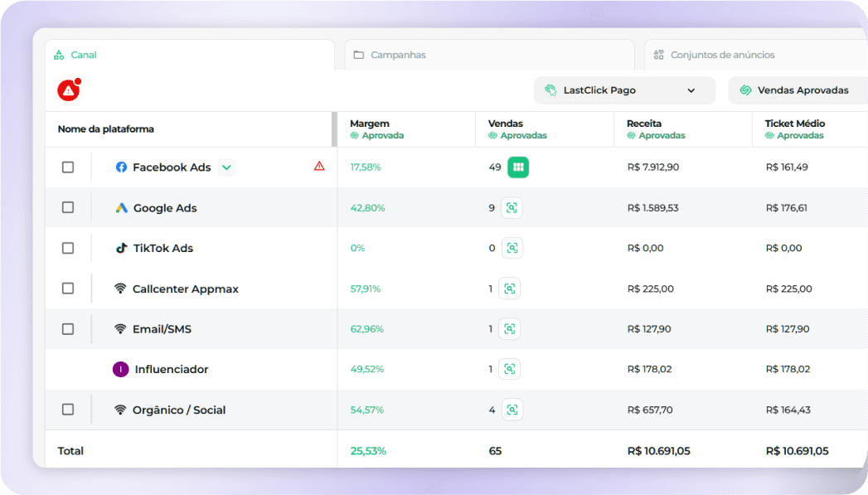Open the LastClick Pago dropdown
Screen dimensions: 868x495
pos(623,90)
